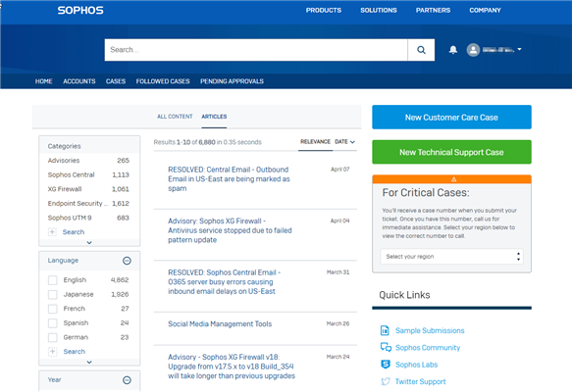
Task: Open the Sophos Community link
Action: 428,348
